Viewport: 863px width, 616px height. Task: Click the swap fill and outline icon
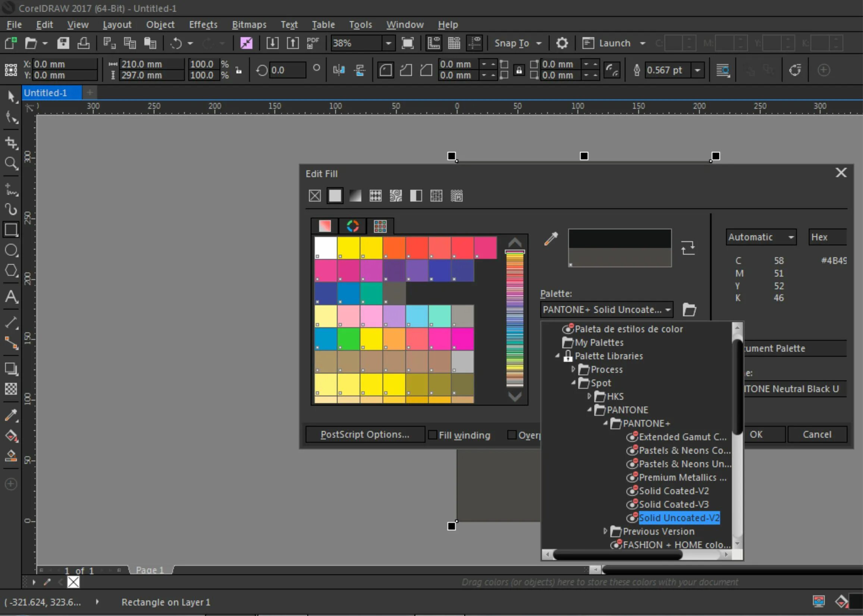coord(689,247)
